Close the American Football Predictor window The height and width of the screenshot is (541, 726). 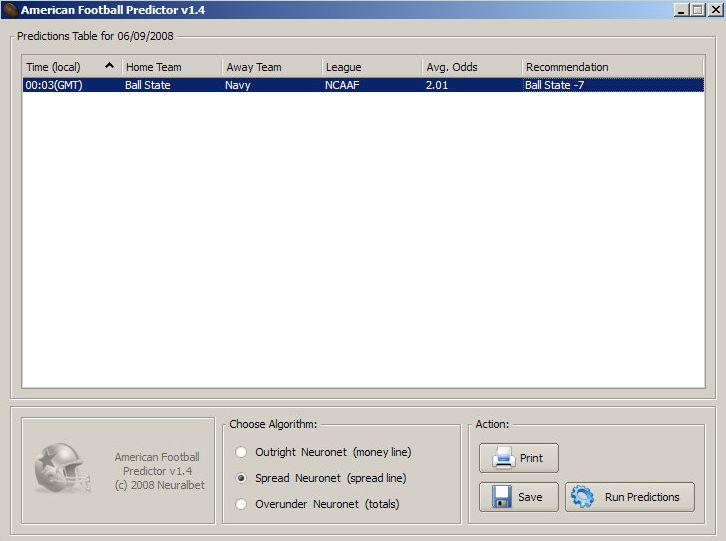tap(713, 10)
